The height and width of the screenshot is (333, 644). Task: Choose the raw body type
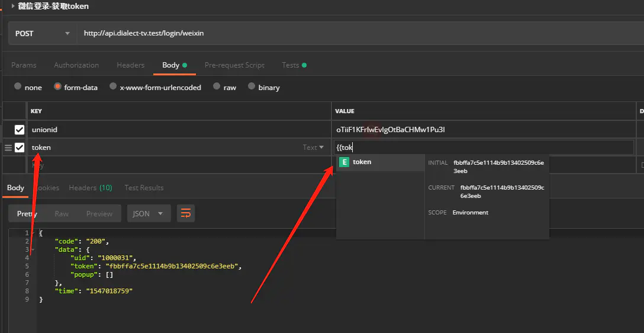pyautogui.click(x=217, y=87)
